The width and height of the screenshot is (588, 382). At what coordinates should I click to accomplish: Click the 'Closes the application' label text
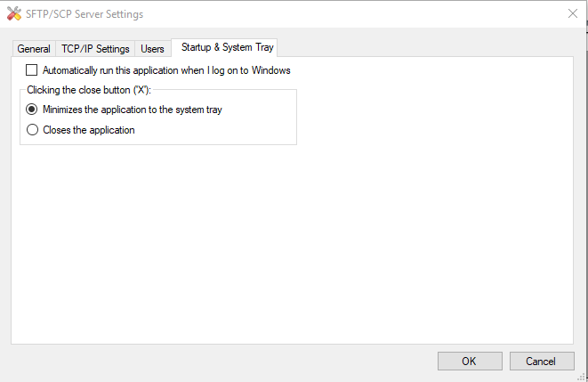click(x=89, y=129)
